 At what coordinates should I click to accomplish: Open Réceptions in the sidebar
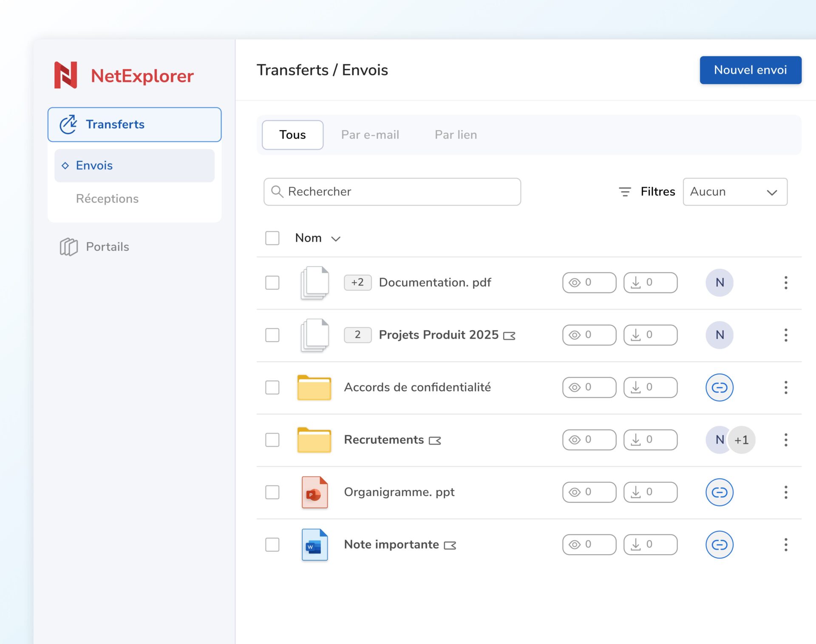107,199
